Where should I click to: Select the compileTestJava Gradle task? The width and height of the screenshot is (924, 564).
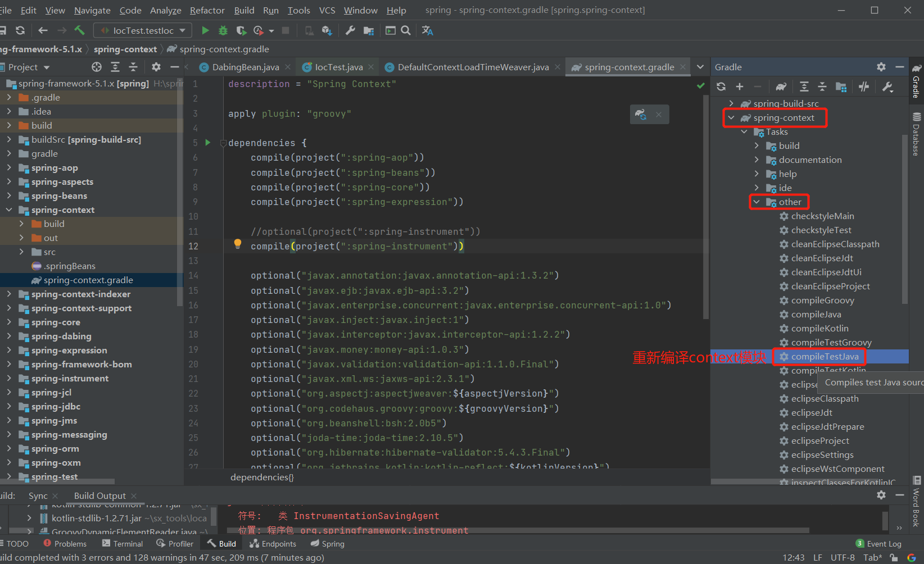pos(825,356)
